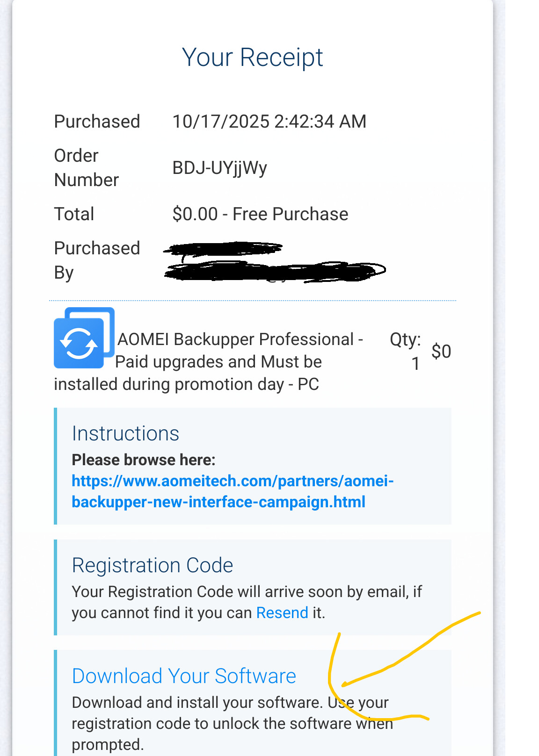
Task: Open the aomeitech campaign URL link
Action: (x=232, y=491)
